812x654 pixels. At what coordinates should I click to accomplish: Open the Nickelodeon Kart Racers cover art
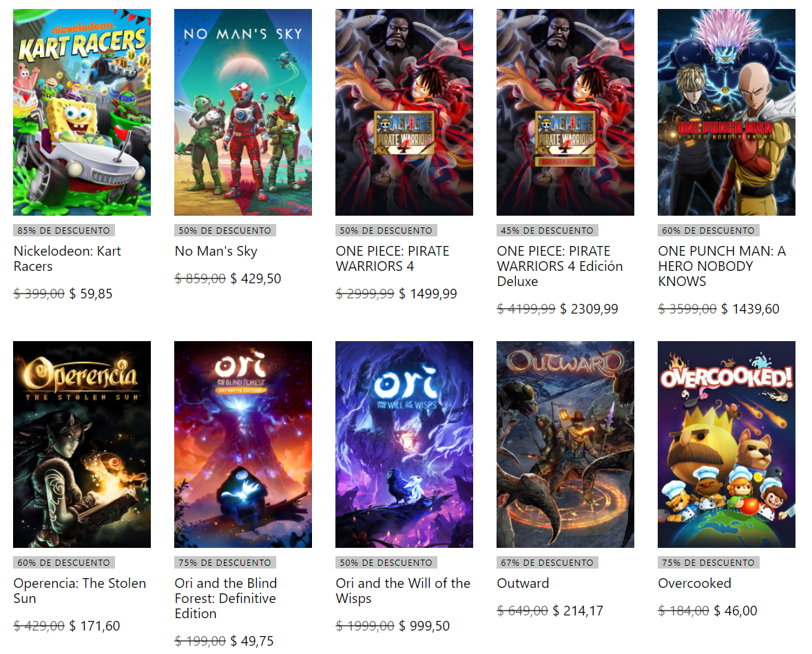point(82,112)
